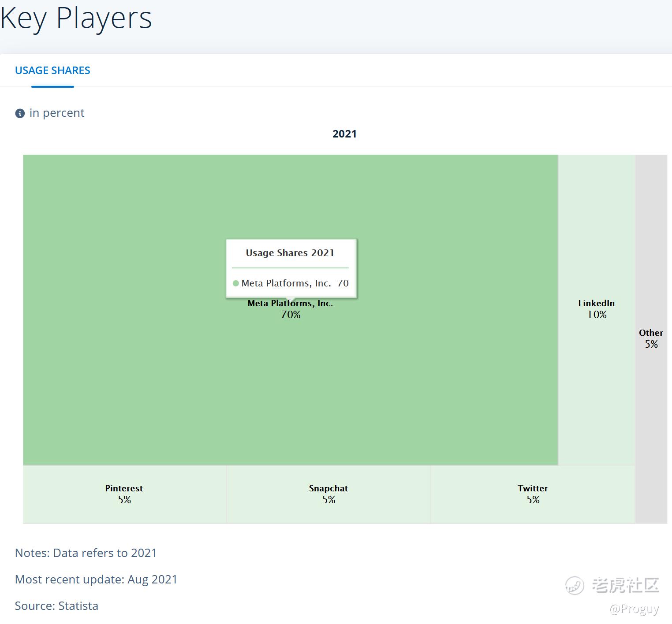
Task: Click the "Usage Shares 2021" tooltip title
Action: 290,253
